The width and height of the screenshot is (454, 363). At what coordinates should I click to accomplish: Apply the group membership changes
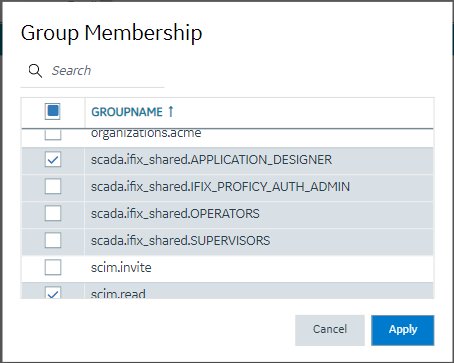click(402, 330)
